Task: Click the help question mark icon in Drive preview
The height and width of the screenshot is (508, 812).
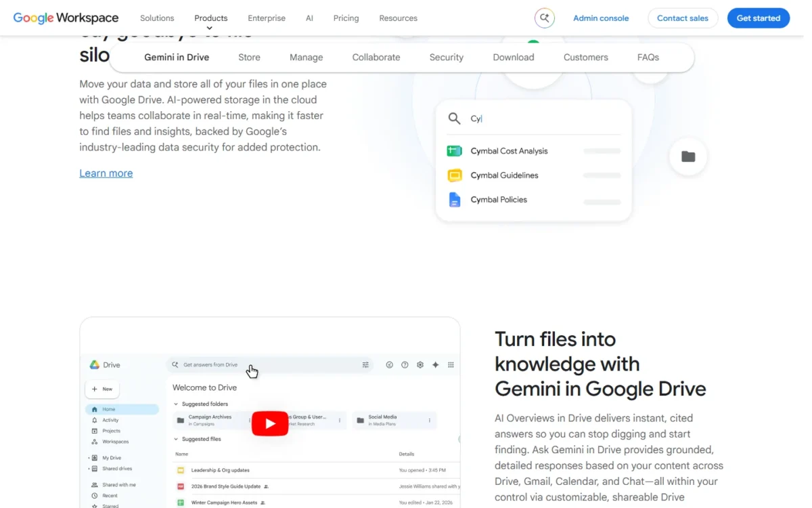Action: pos(405,364)
